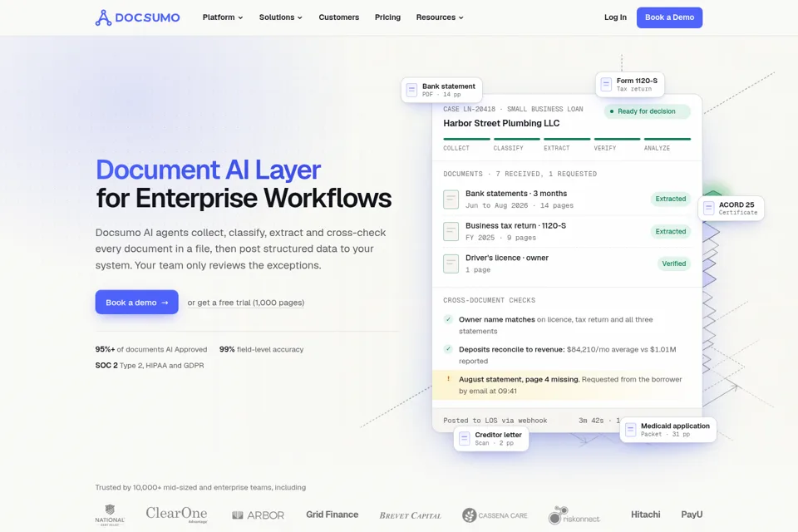Click the Cassena Care logo
The image size is (798, 532).
pyautogui.click(x=495, y=515)
